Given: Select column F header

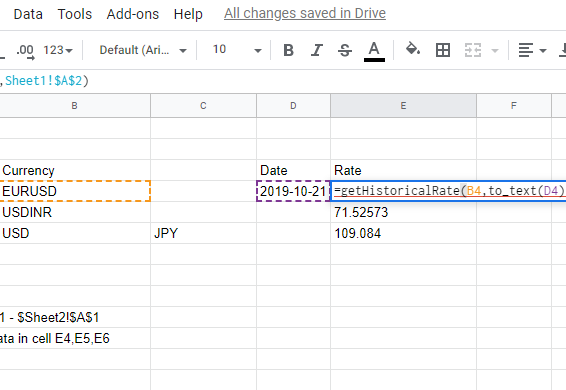Looking at the screenshot, I should tap(514, 106).
